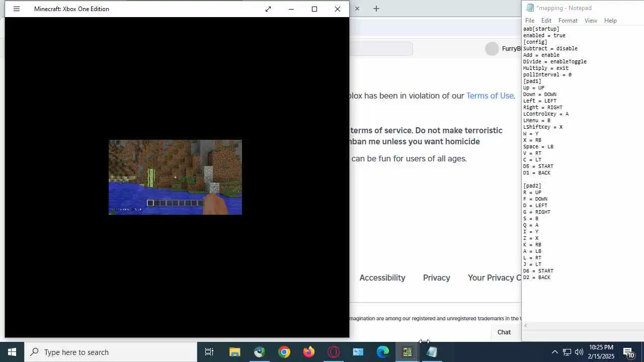Click the '[config]' line in Notepad

535,42
